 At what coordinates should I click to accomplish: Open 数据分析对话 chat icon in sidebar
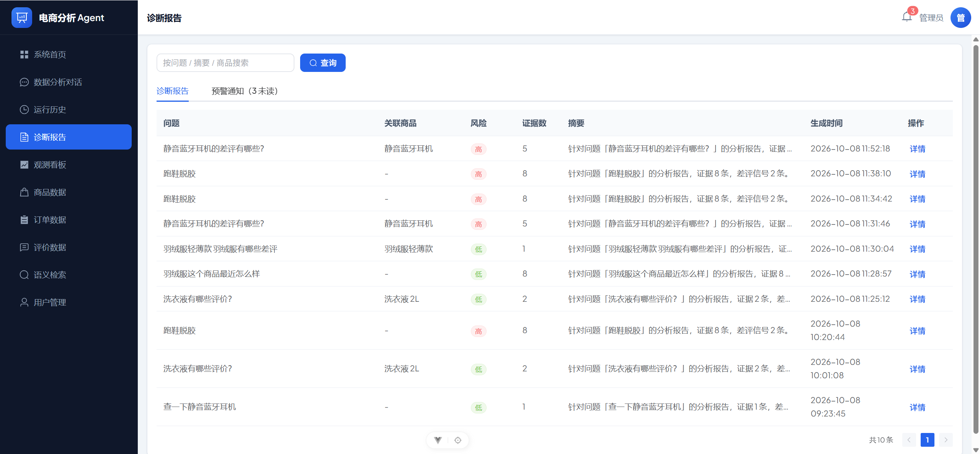pos(24,82)
